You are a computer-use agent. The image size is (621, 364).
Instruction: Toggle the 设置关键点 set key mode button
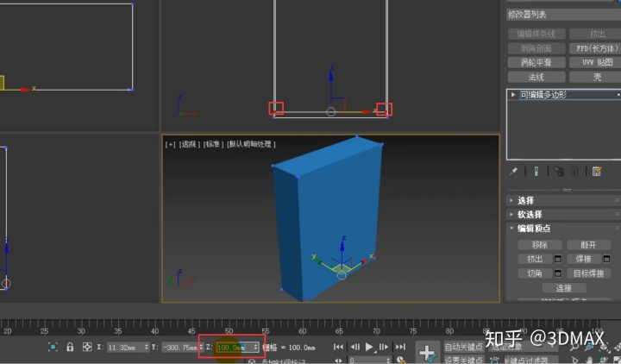point(464,360)
